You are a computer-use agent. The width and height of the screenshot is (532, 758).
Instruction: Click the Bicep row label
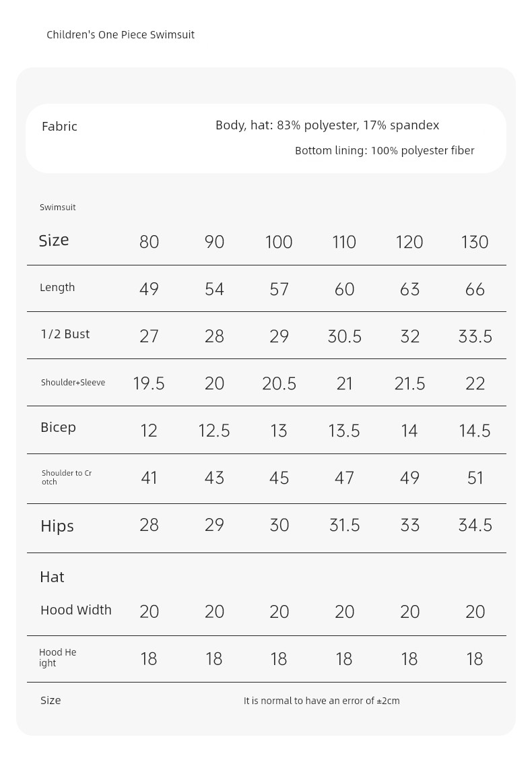(58, 427)
